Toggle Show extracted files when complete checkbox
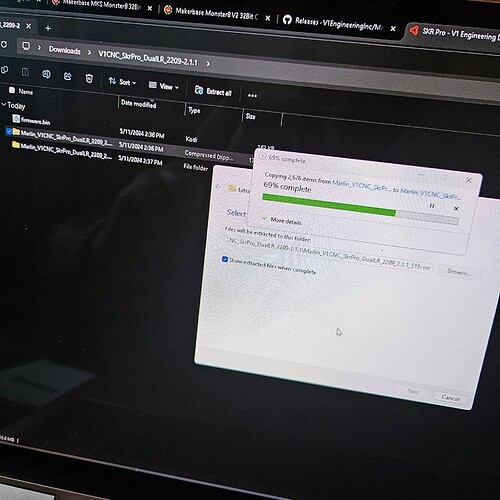Image resolution: width=500 pixels, height=500 pixels. 225,259
